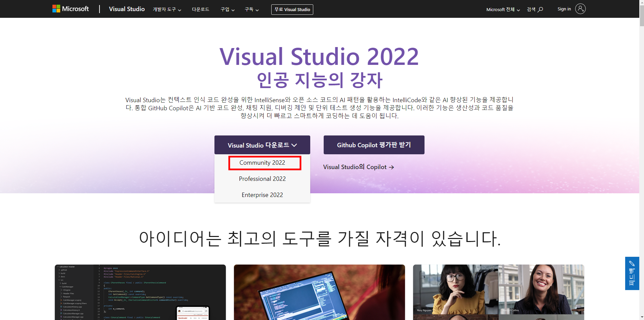Click the user account avatar icon
This screenshot has height=320, width=644.
click(580, 9)
